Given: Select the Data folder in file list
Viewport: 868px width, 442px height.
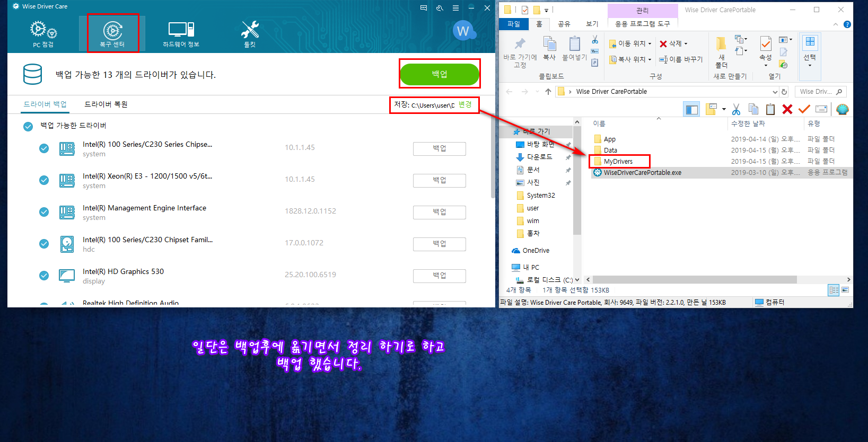Looking at the screenshot, I should tap(610, 151).
